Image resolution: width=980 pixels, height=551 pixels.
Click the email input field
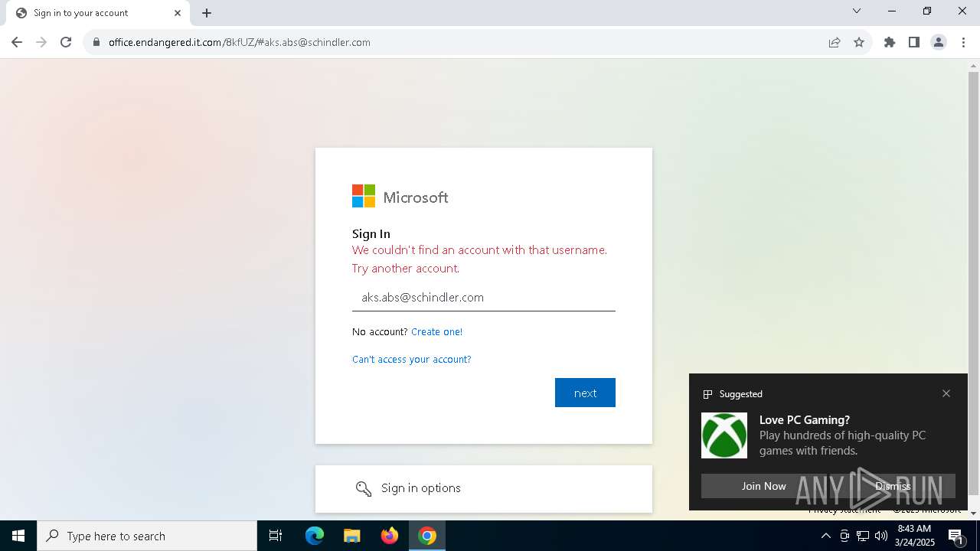pos(484,298)
